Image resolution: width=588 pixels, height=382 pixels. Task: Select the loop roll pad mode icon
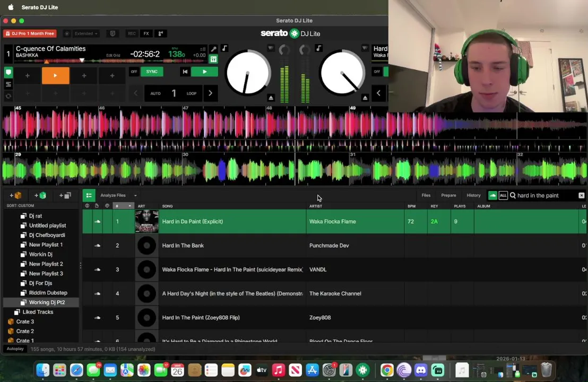(8, 96)
